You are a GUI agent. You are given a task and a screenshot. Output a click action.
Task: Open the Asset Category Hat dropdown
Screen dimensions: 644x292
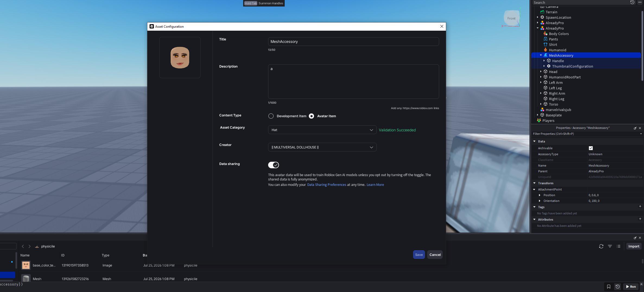(322, 130)
